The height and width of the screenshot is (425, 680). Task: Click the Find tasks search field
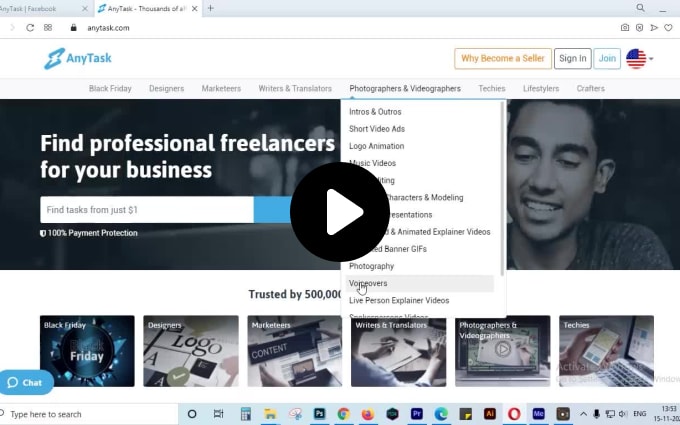[147, 210]
